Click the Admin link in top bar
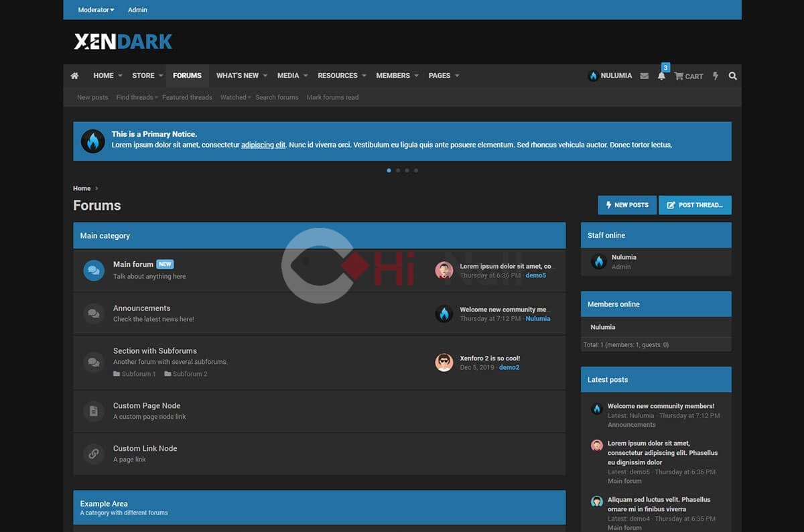Viewport: 804px width, 532px height. click(137, 10)
